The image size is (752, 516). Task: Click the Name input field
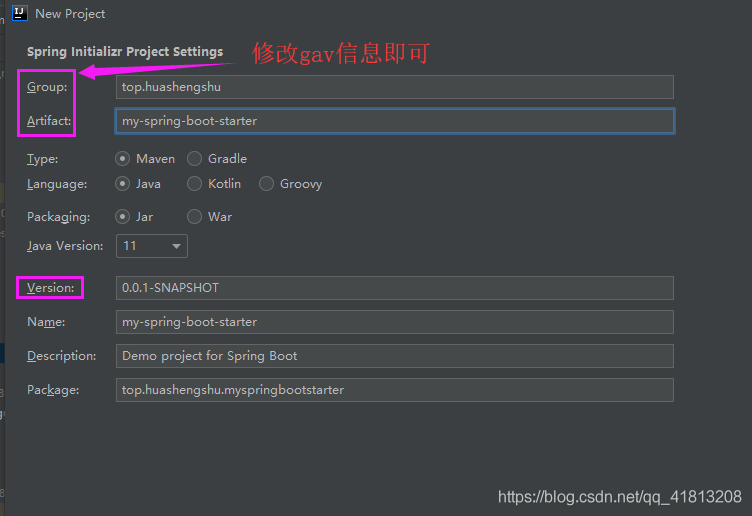coord(395,322)
